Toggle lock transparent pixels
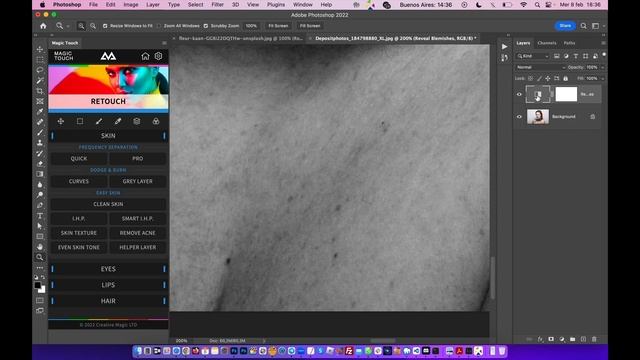This screenshot has width=640, height=360. tap(530, 78)
